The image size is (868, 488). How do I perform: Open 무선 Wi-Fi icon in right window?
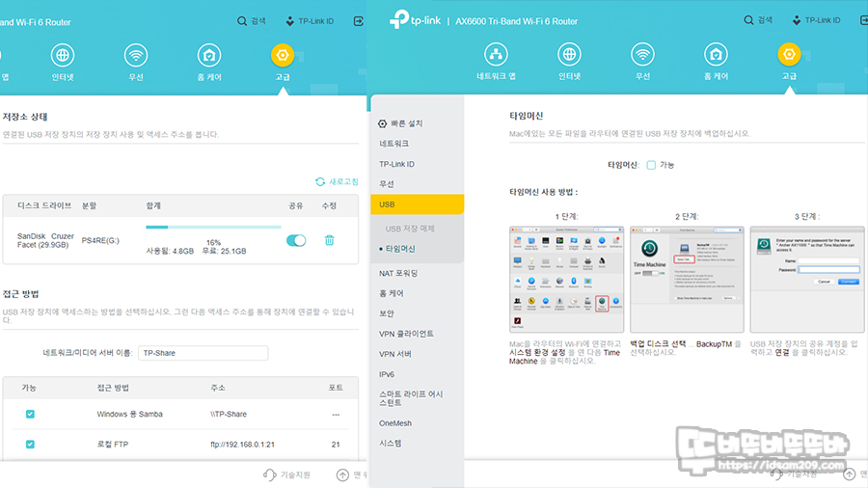[642, 54]
